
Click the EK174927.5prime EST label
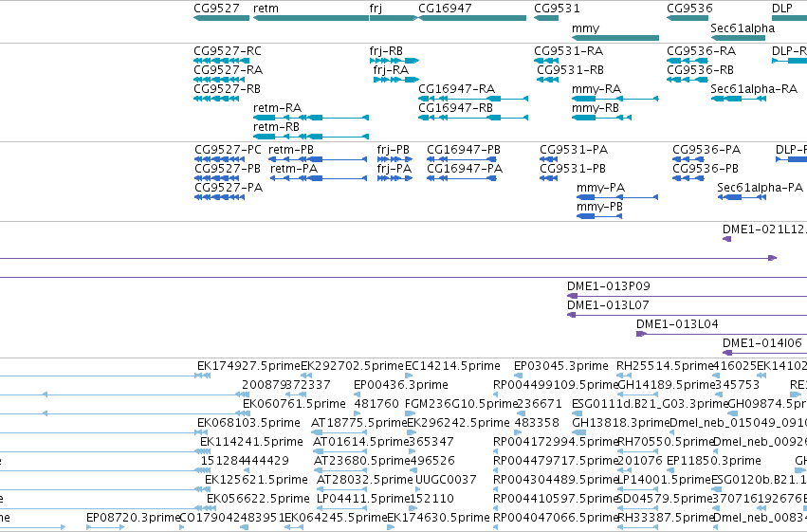tap(248, 366)
